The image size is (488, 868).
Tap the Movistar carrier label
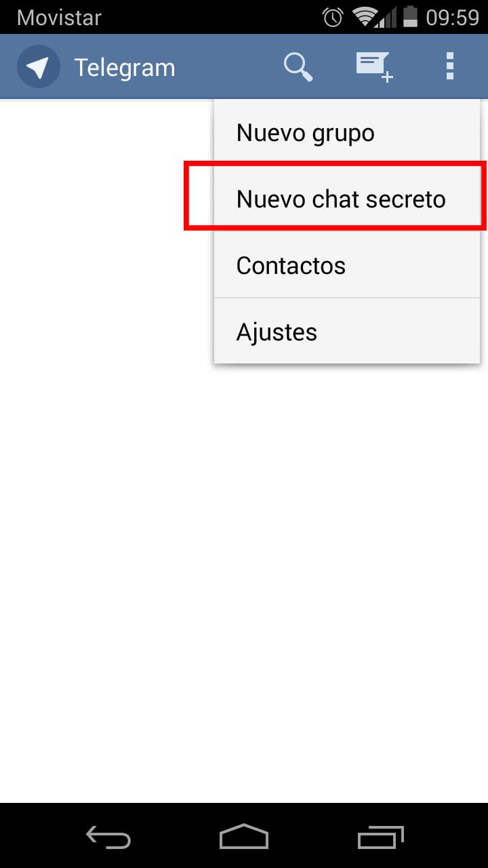tap(59, 17)
